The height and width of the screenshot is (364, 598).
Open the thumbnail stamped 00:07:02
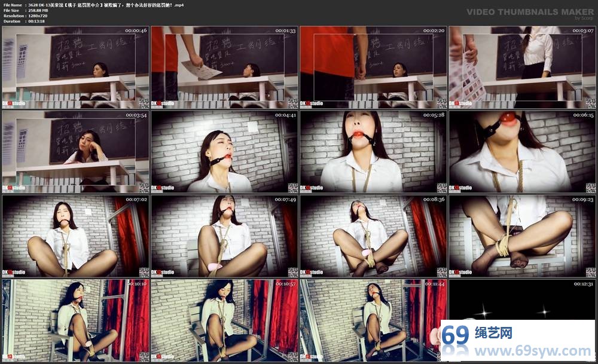(75, 236)
